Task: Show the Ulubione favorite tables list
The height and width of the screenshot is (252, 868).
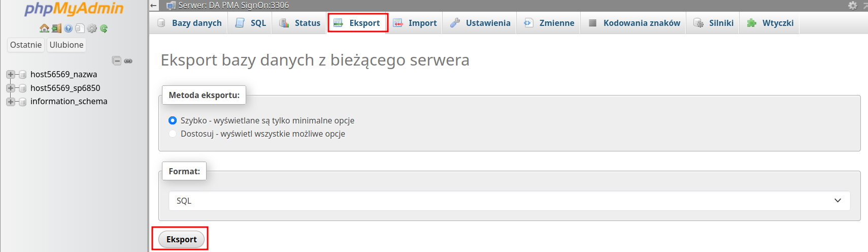Action: point(66,45)
